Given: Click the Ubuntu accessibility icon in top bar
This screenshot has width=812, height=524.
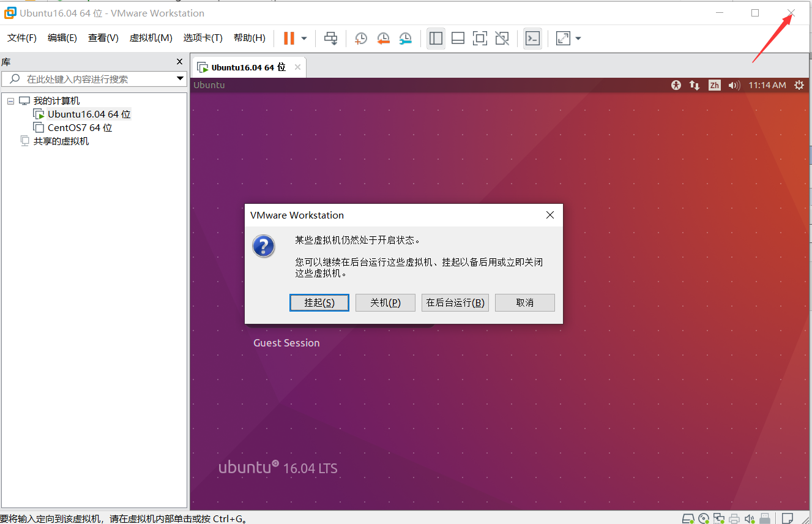Looking at the screenshot, I should coord(676,85).
